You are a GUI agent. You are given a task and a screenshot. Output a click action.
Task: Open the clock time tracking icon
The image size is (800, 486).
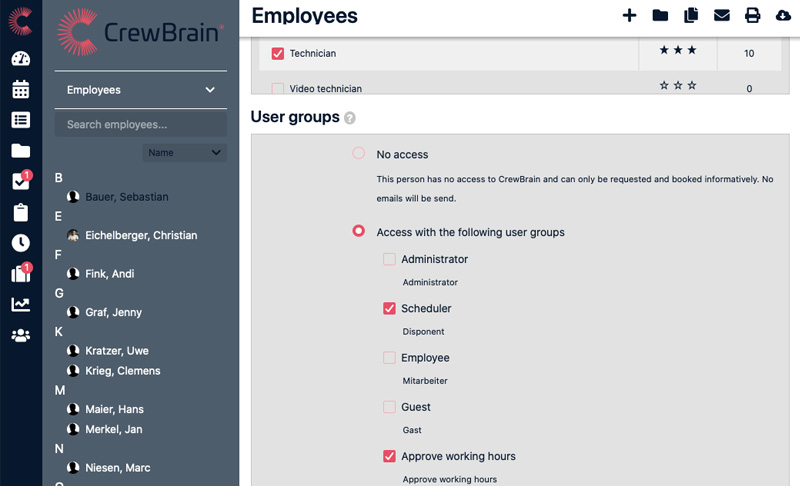point(21,243)
